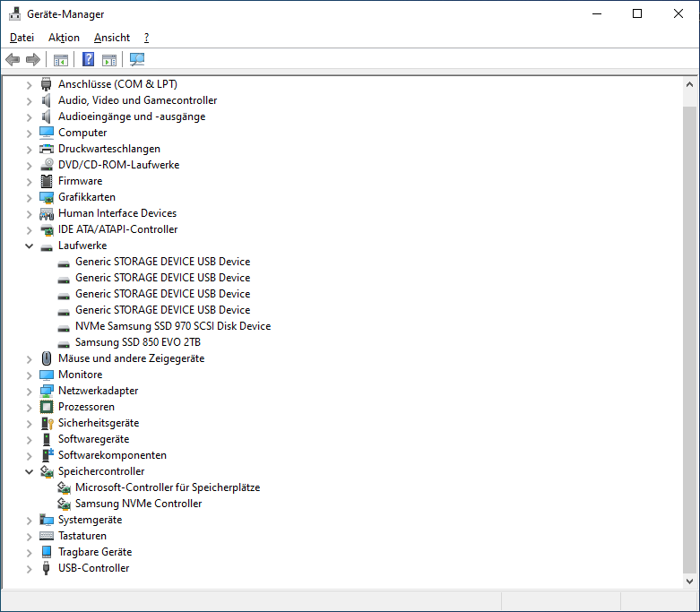Expand the Tastaturen category
This screenshot has width=700, height=612.
tap(29, 537)
